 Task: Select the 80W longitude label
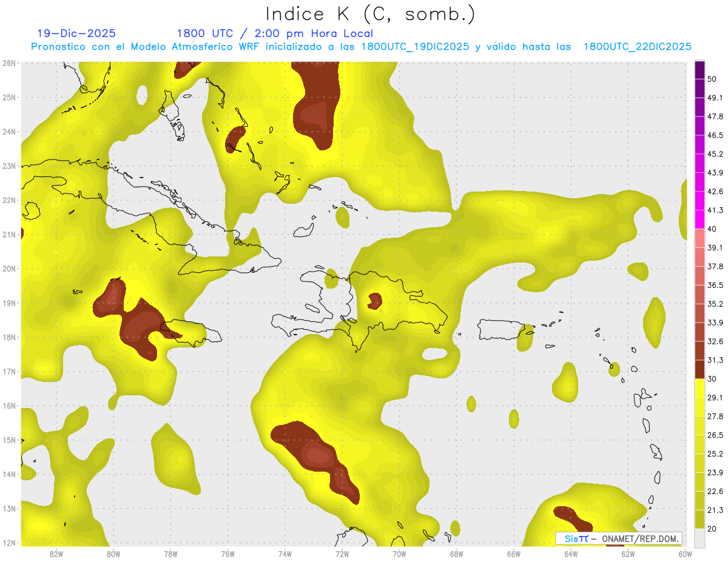tap(113, 554)
